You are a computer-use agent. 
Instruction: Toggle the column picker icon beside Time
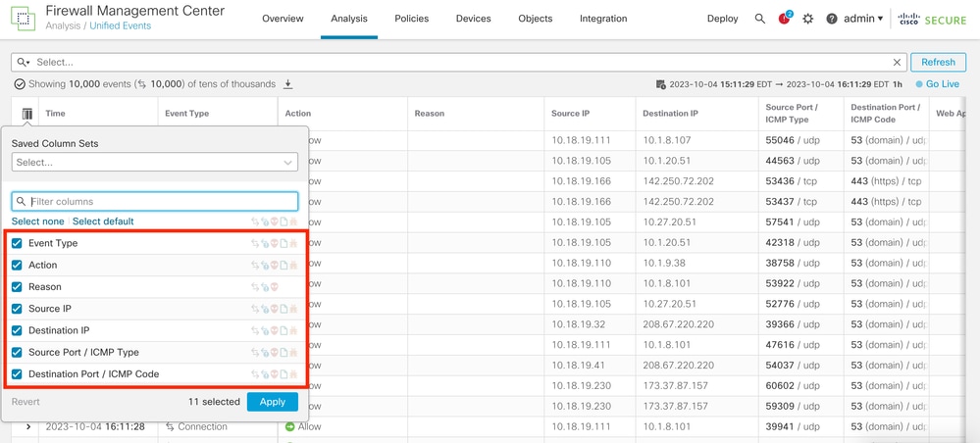click(26, 114)
